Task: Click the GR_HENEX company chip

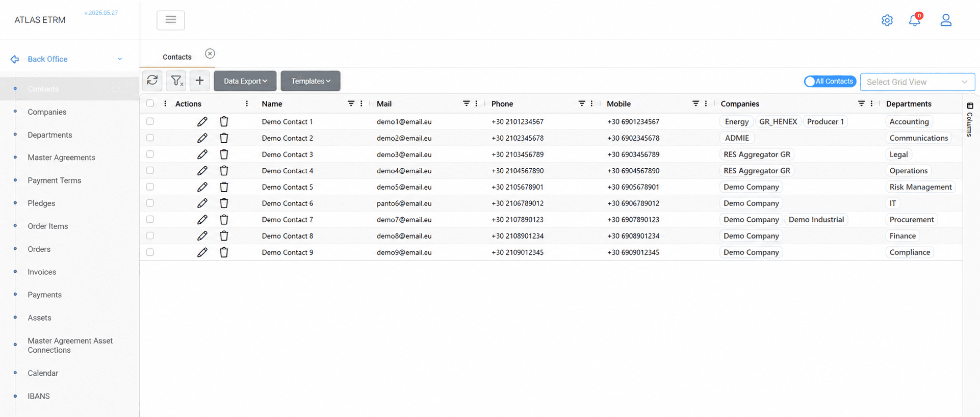Action: 778,121
